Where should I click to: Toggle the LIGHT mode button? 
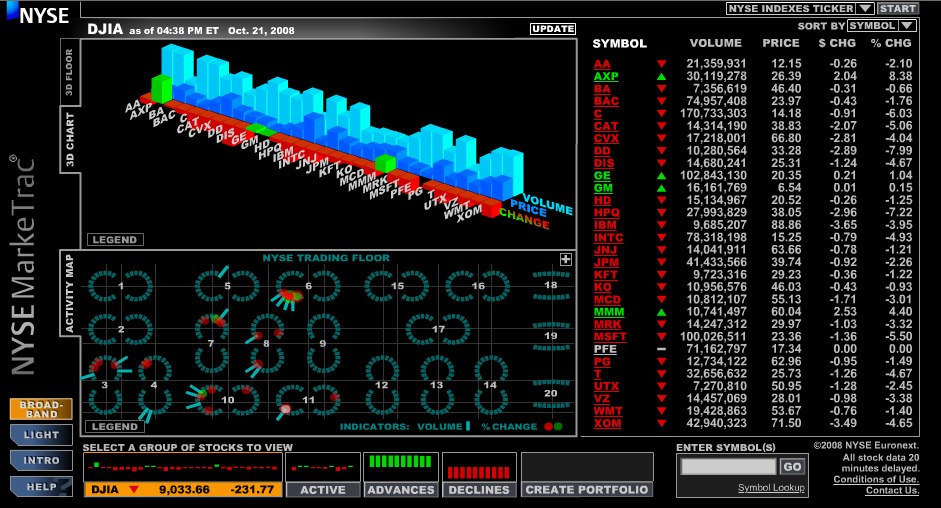[x=41, y=435]
